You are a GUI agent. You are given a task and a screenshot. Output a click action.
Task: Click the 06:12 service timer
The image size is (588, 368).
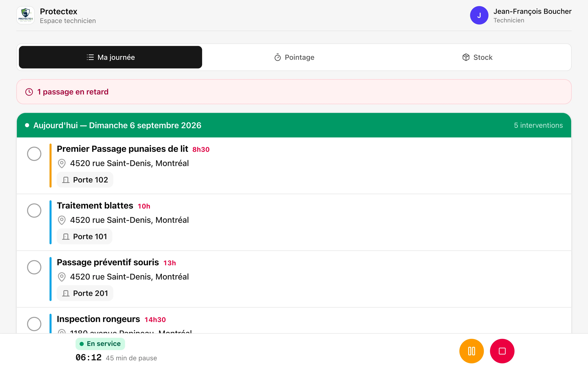89,358
